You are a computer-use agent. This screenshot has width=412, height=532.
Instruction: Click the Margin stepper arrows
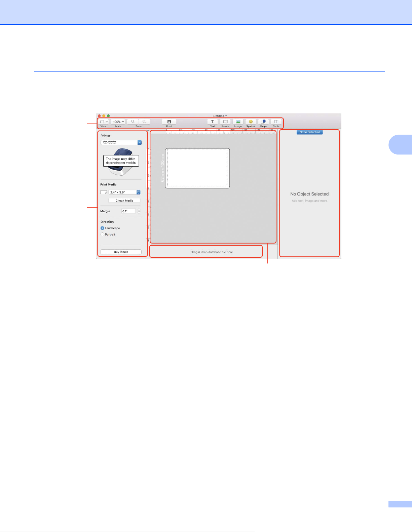[x=139, y=211]
